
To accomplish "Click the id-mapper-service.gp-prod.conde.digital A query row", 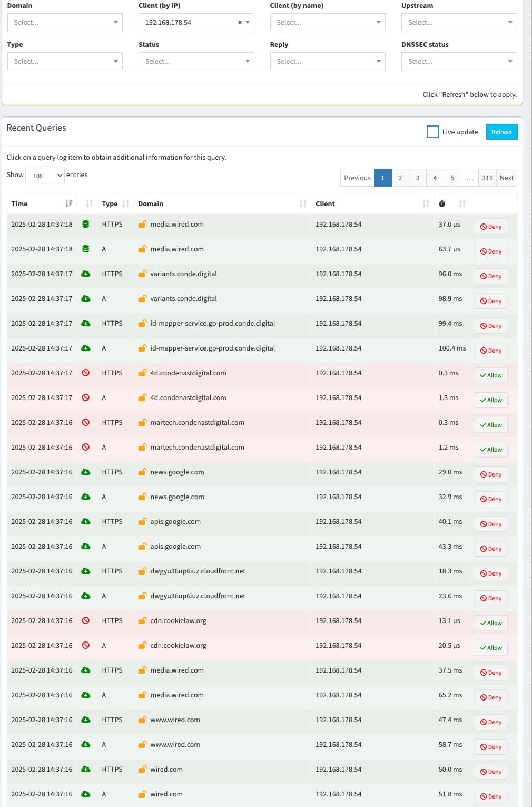I will point(212,348).
